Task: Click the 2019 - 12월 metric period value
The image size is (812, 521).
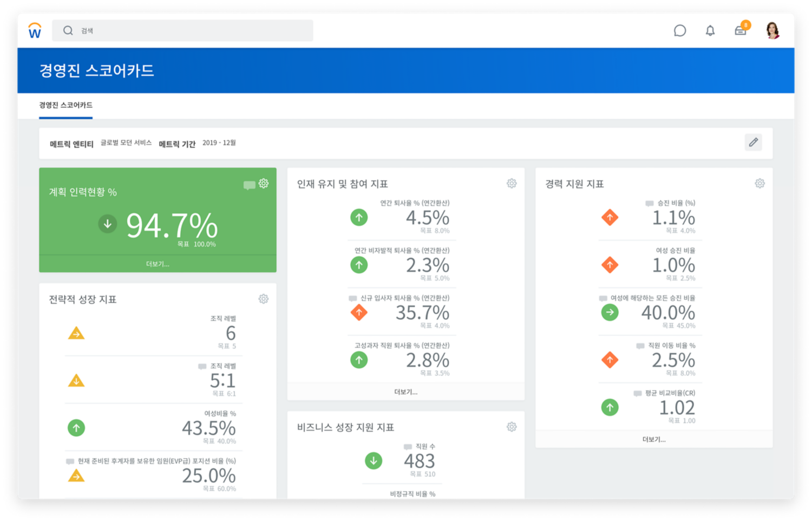Action: click(x=219, y=143)
